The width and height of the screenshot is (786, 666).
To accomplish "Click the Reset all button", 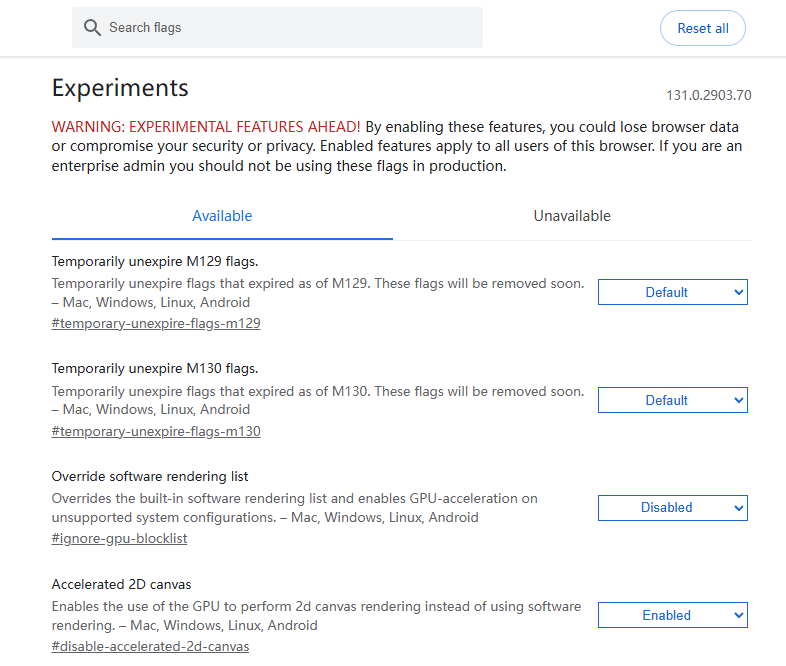I will [702, 28].
